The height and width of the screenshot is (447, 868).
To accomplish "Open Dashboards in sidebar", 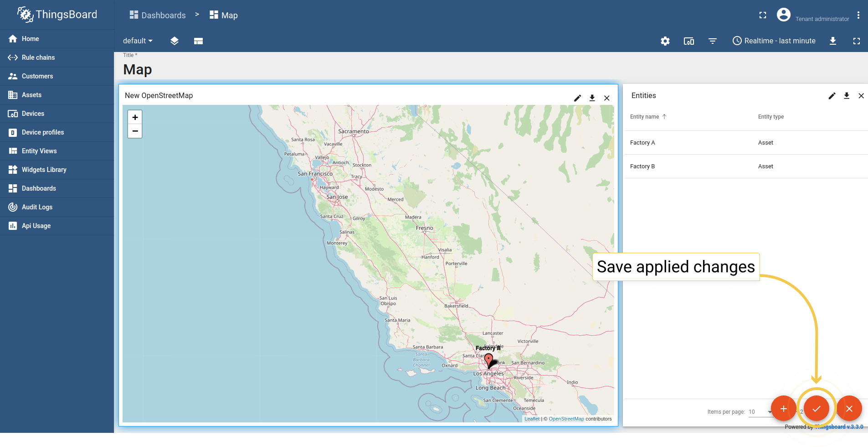I will point(57,188).
